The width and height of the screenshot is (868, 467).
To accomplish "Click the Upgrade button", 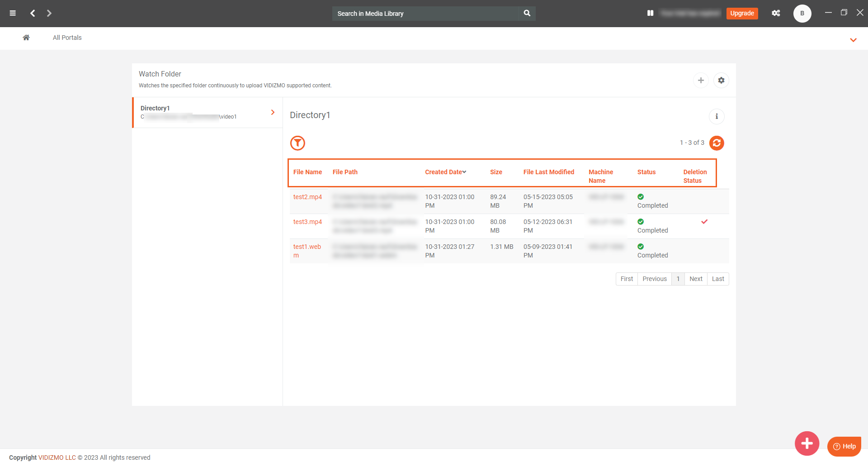I will 742,13.
